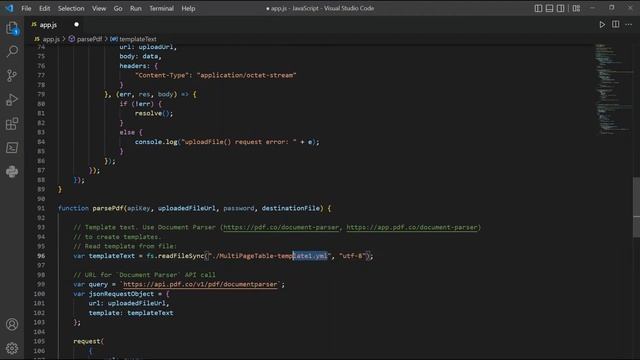This screenshot has width=640, height=360.
Task: Open the app.pdf.co/document-parser link
Action: click(x=412, y=227)
